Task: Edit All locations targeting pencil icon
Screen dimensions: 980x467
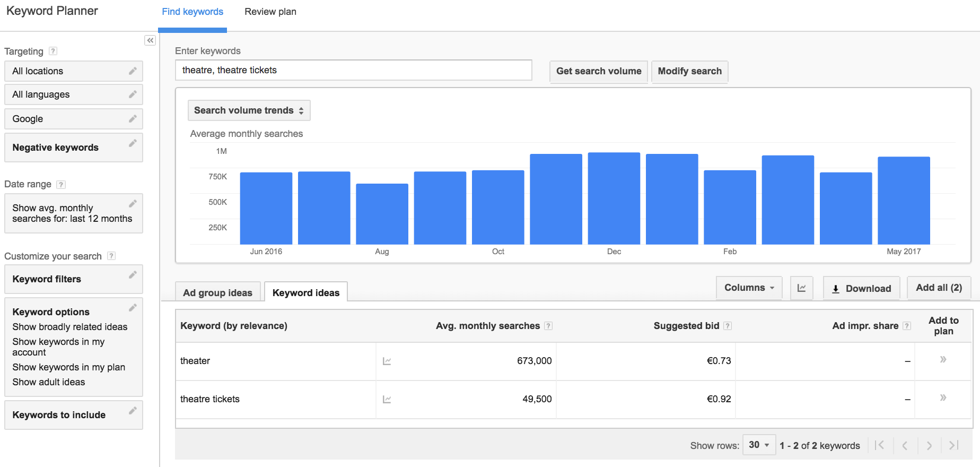Action: [133, 71]
